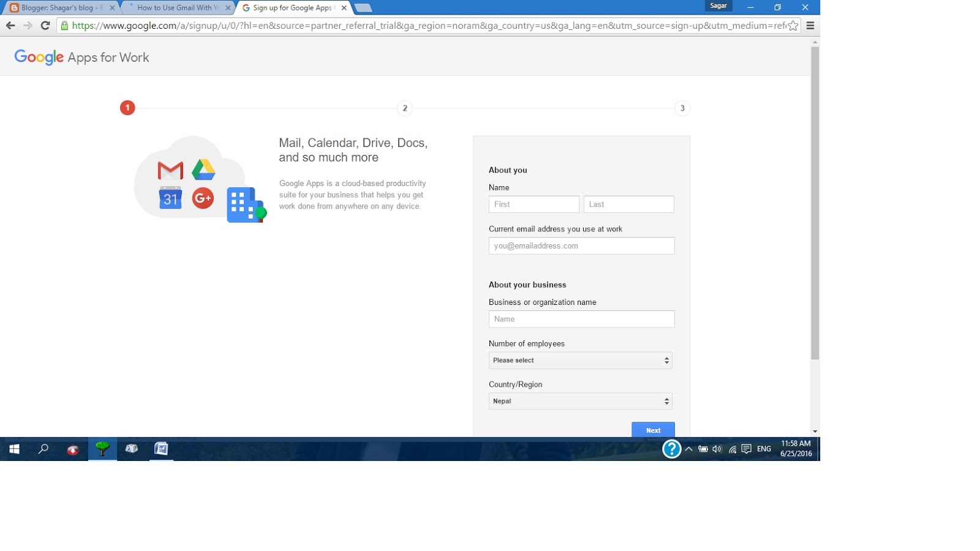
Task: Click the First name field
Action: coord(533,204)
